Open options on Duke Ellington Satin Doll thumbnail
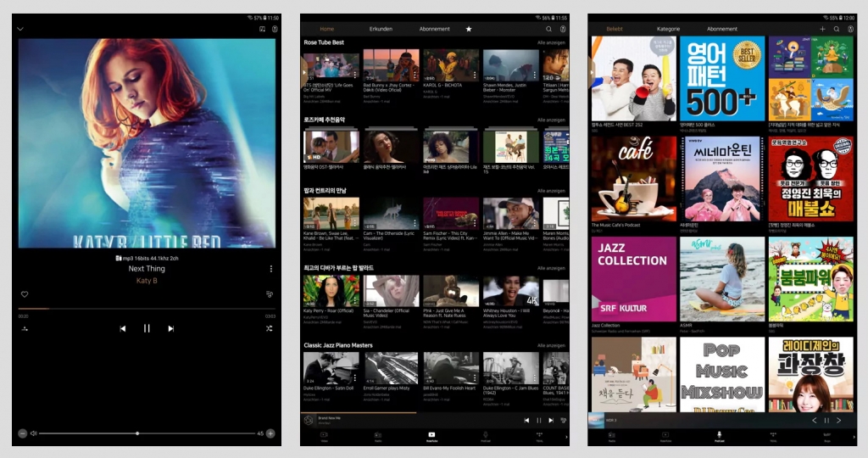 [x=355, y=377]
